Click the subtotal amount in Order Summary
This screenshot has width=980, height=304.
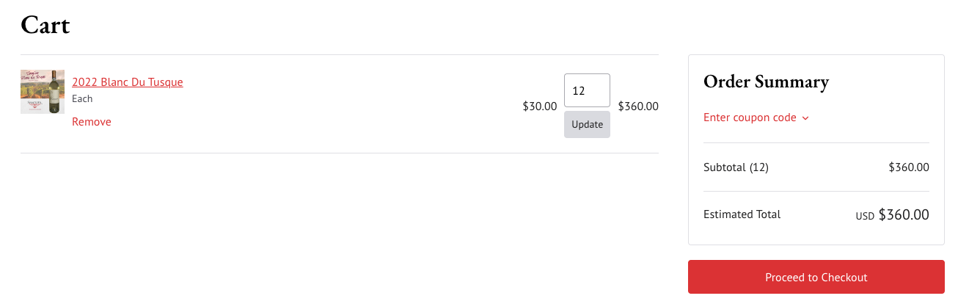908,167
